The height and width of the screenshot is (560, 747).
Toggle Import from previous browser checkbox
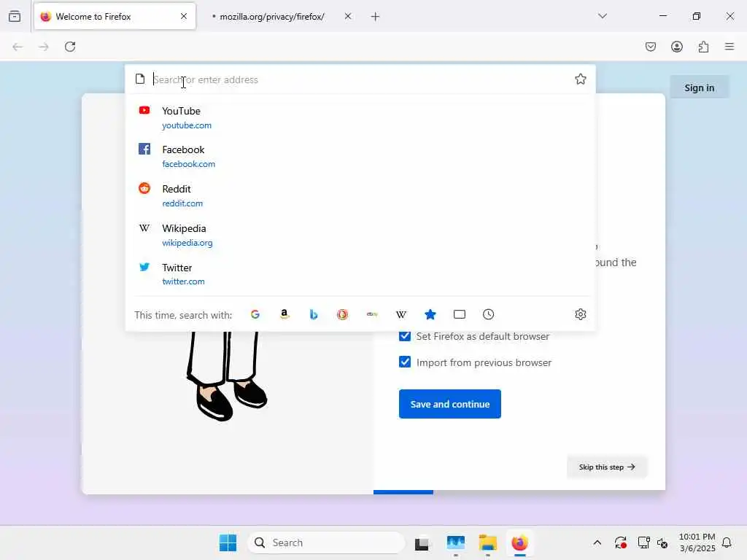pyautogui.click(x=405, y=362)
